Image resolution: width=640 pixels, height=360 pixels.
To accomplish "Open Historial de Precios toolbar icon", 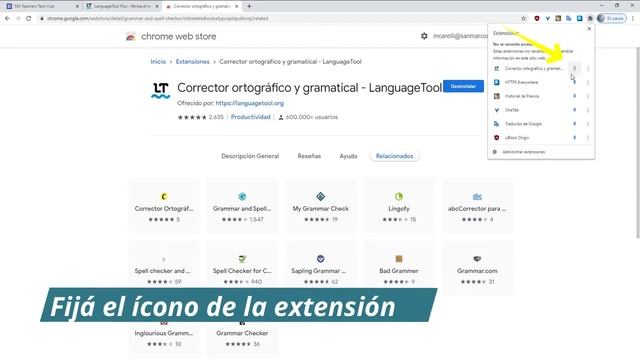I will click(x=558, y=18).
